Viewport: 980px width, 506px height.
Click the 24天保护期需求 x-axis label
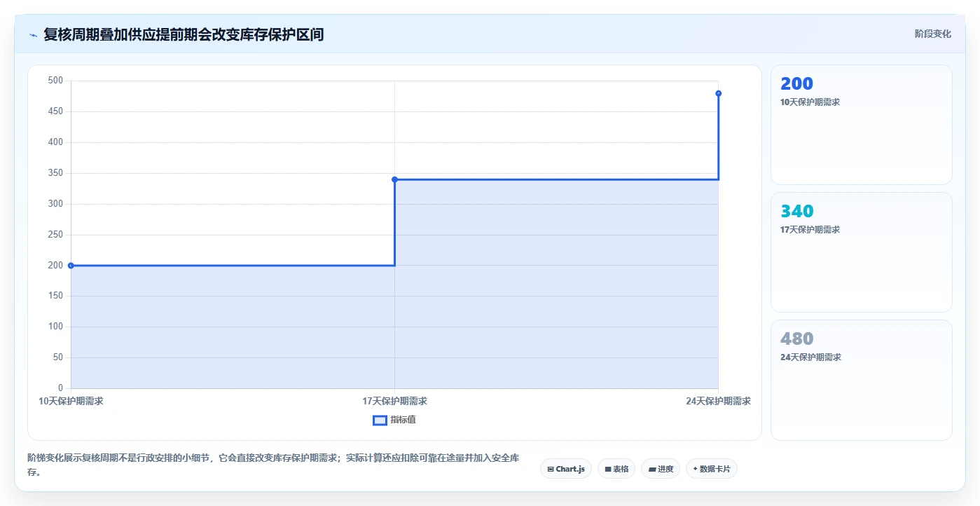coord(718,402)
